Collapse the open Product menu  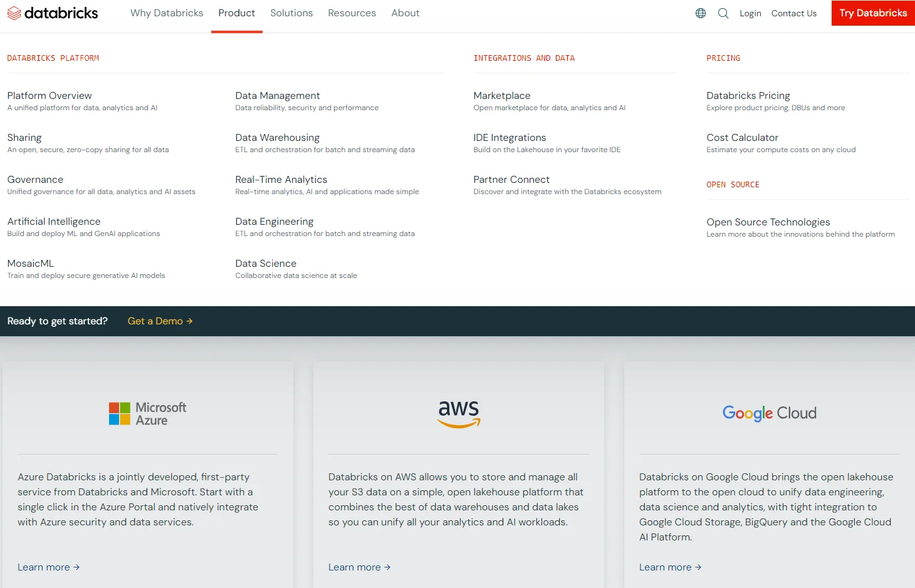[236, 13]
